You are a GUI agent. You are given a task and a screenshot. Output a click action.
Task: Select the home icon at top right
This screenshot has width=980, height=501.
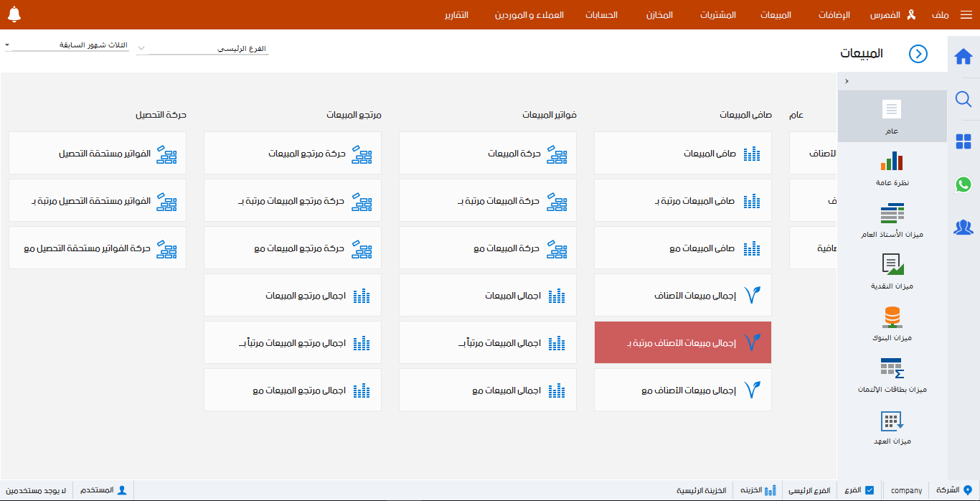[963, 55]
